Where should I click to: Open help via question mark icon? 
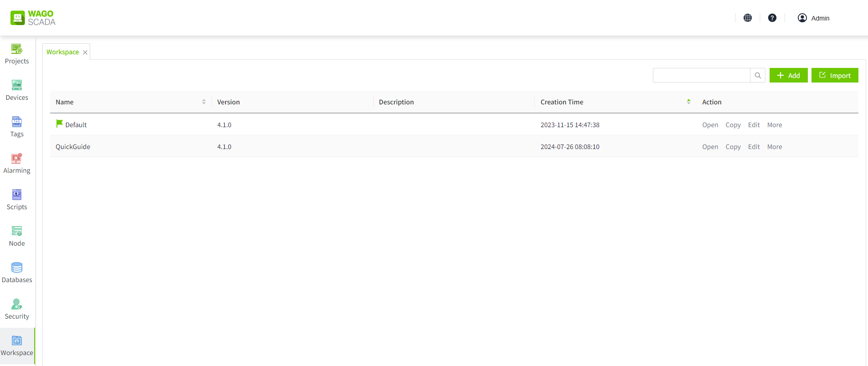coord(772,18)
